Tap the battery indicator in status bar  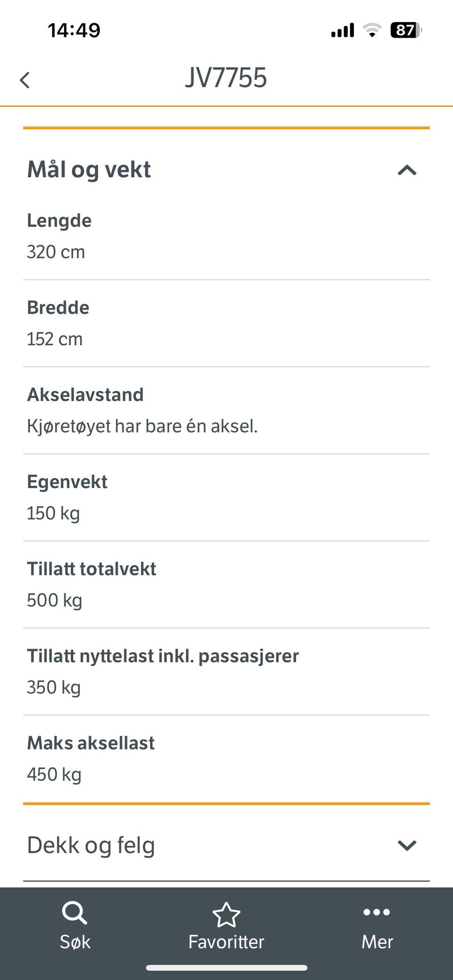pyautogui.click(x=405, y=30)
